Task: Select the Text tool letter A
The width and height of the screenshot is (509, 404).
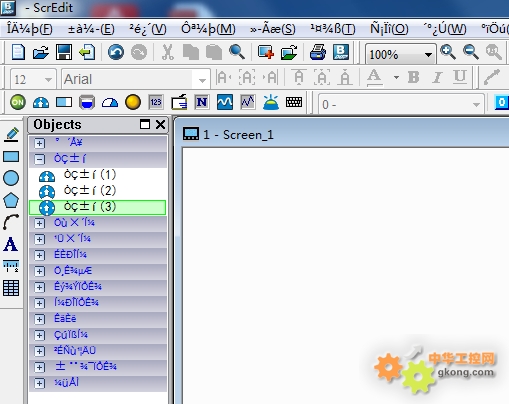Action: (11, 244)
